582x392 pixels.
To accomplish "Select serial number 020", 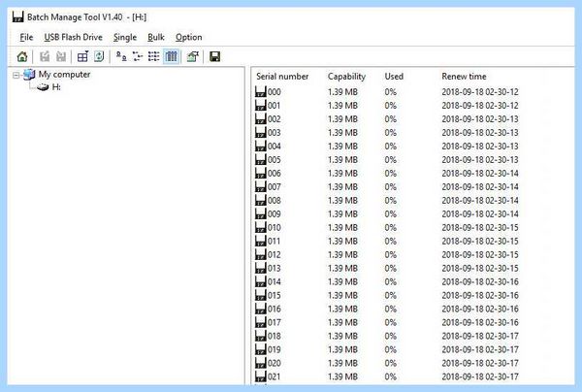I will tap(275, 363).
